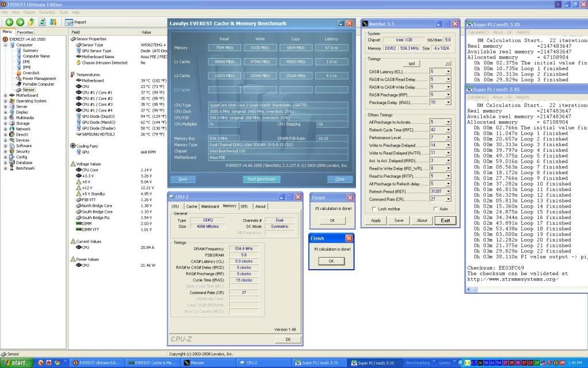Expand the Software tree node
The height and width of the screenshot is (368, 588).
(x=5, y=145)
